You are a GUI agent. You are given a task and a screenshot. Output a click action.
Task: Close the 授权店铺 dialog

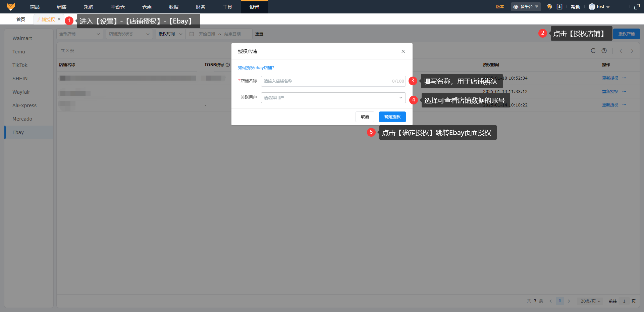point(403,51)
